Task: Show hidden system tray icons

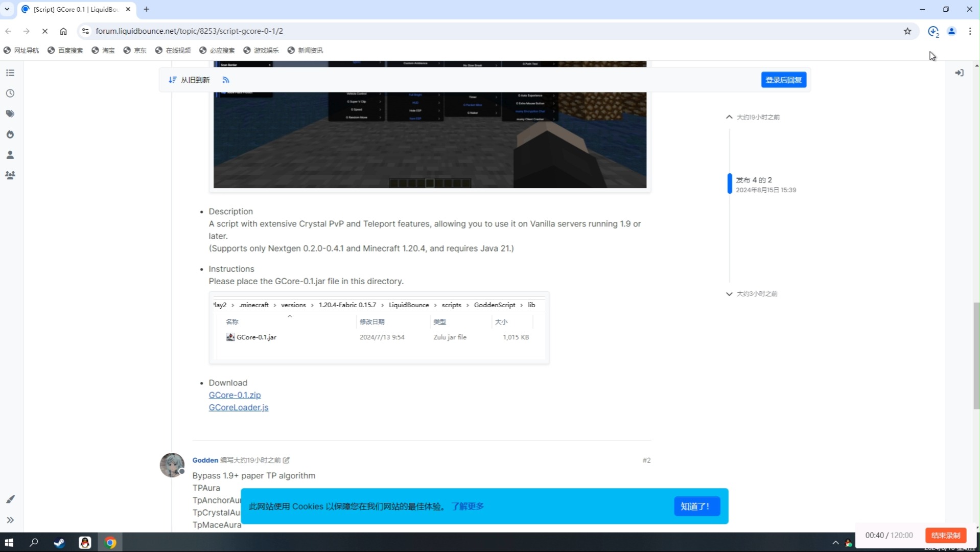Action: (x=835, y=543)
